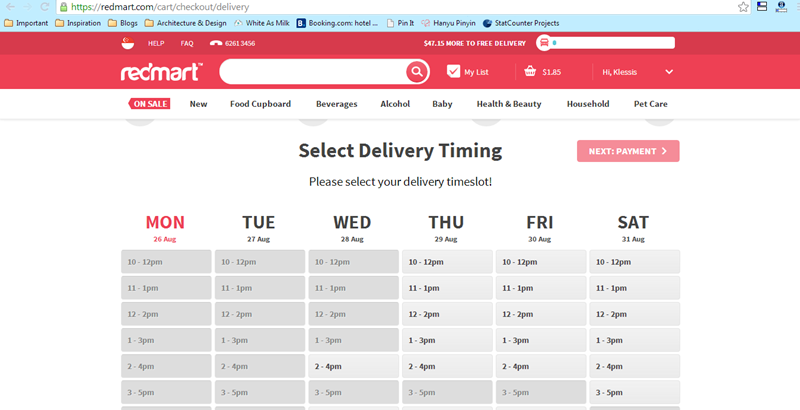Screen dimensions: 800x410
Task: Click the FAQ link
Action: tap(187, 43)
